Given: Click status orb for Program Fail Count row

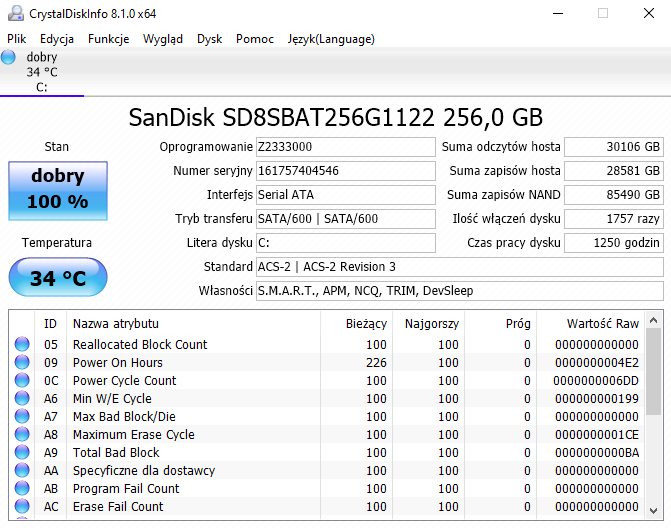Looking at the screenshot, I should tap(22, 488).
